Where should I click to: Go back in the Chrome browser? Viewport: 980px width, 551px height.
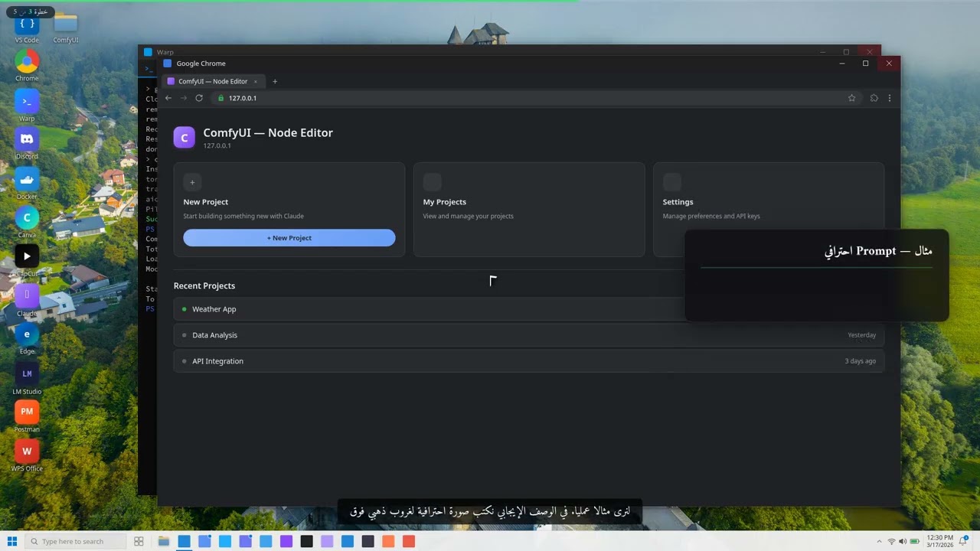click(168, 98)
